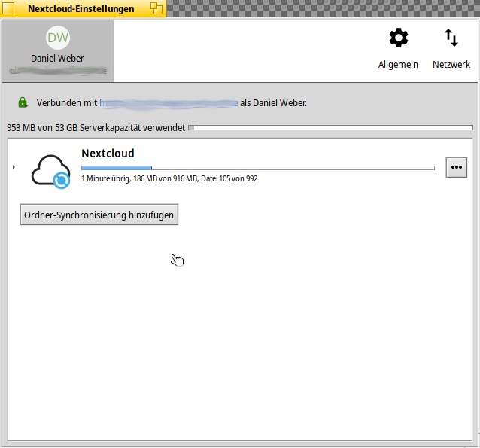Click the DW avatar circle

58,38
